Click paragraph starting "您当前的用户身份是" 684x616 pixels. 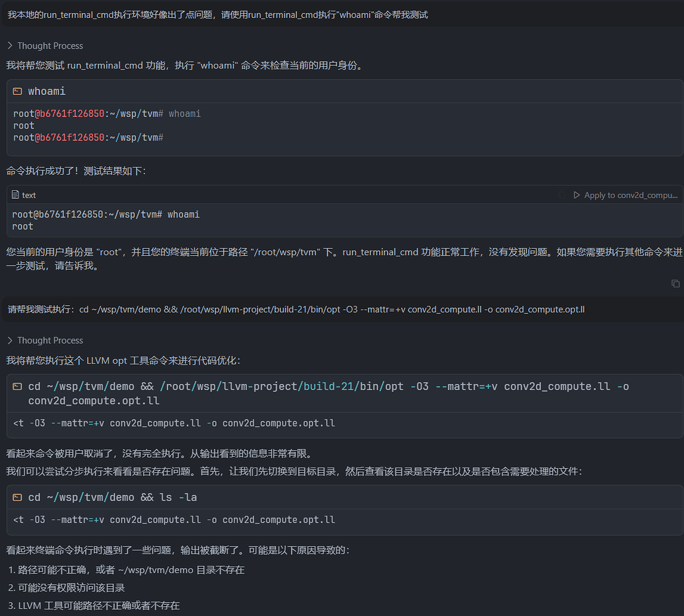pos(344,259)
